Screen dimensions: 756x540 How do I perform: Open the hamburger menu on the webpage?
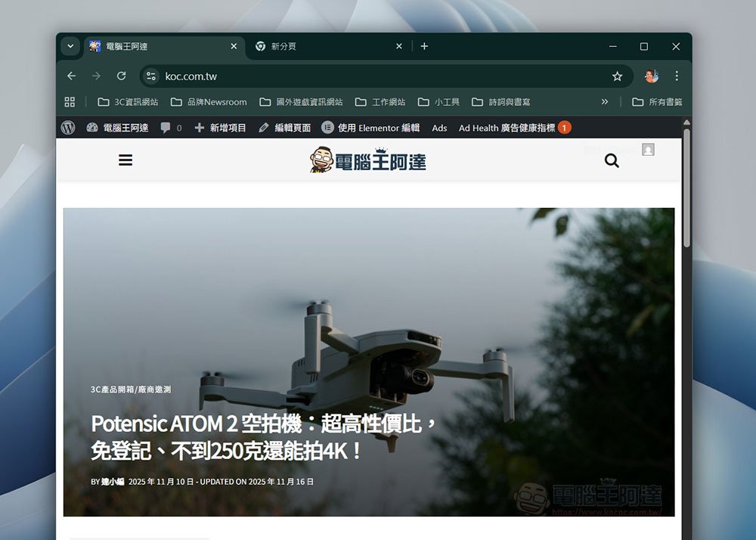[x=125, y=160]
